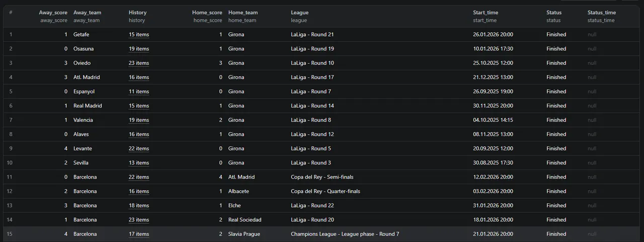Click the LaLiga - Round 21 league cell
The image size is (644, 242).
(x=312, y=35)
